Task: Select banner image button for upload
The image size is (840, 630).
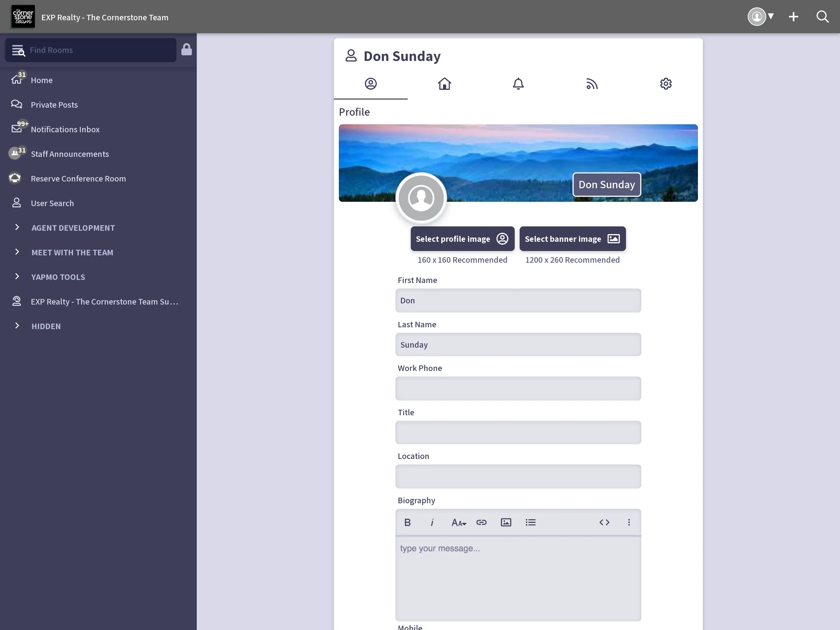Action: tap(572, 238)
